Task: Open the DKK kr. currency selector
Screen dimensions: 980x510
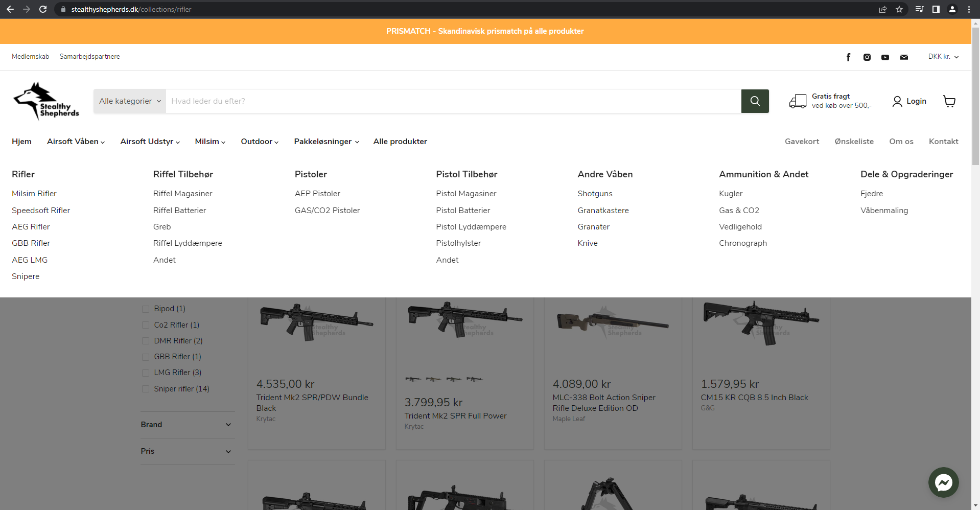Action: [x=943, y=57]
